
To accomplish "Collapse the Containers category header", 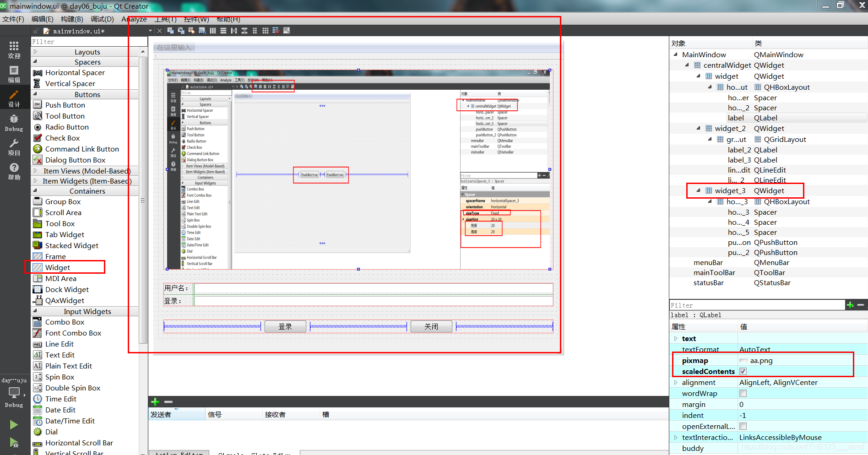I will point(85,191).
